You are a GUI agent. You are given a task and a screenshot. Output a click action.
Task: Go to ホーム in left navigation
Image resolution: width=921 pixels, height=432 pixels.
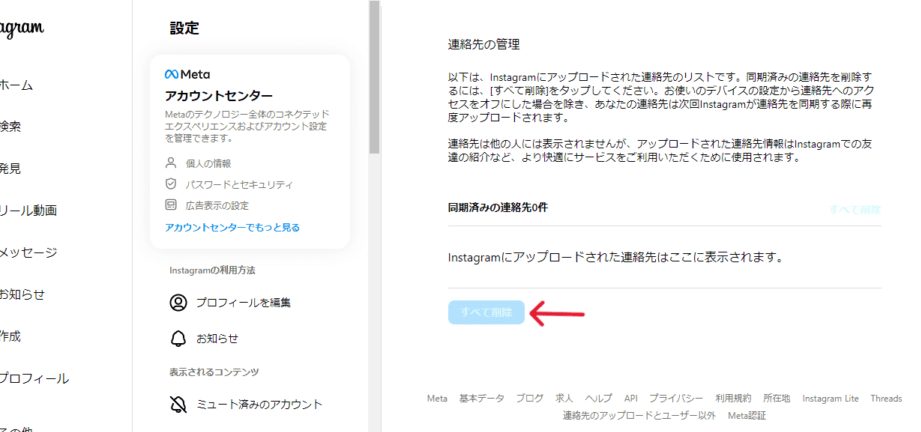pyautogui.click(x=16, y=85)
